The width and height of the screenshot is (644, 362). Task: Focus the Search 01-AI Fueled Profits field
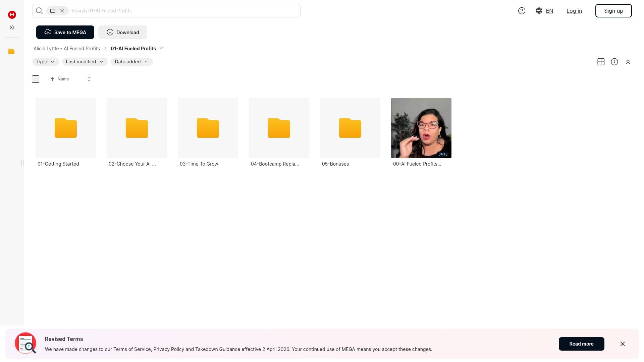(184, 11)
